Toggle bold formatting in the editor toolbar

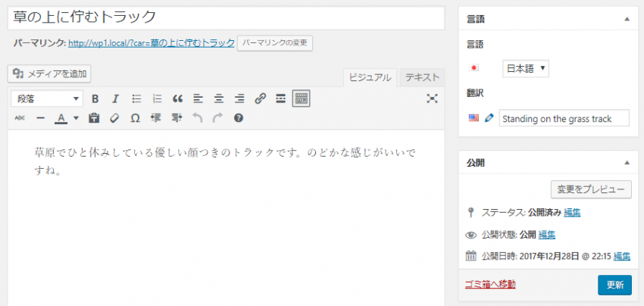[x=95, y=98]
